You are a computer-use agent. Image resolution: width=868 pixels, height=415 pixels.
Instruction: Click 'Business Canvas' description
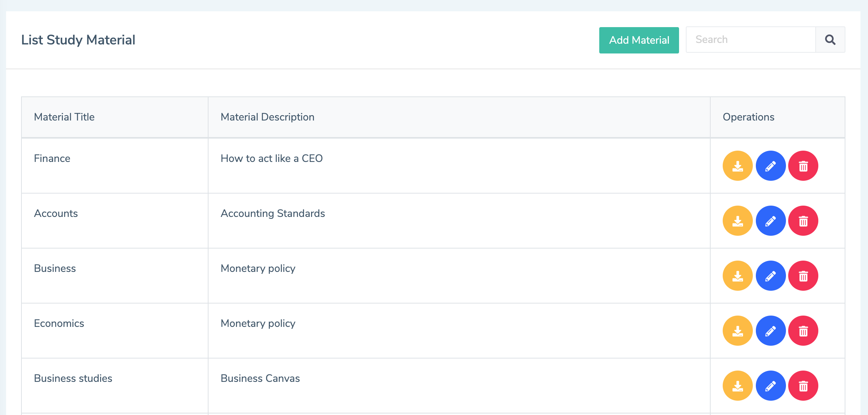coord(260,378)
